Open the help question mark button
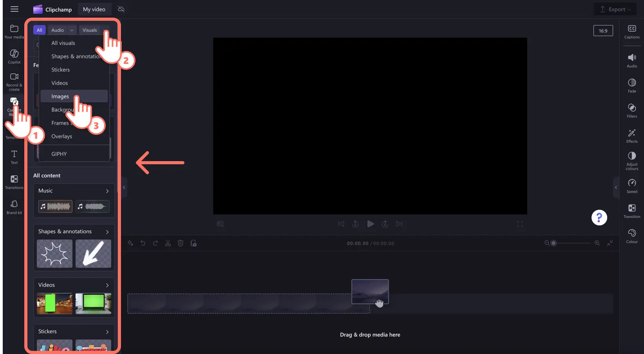 click(599, 218)
